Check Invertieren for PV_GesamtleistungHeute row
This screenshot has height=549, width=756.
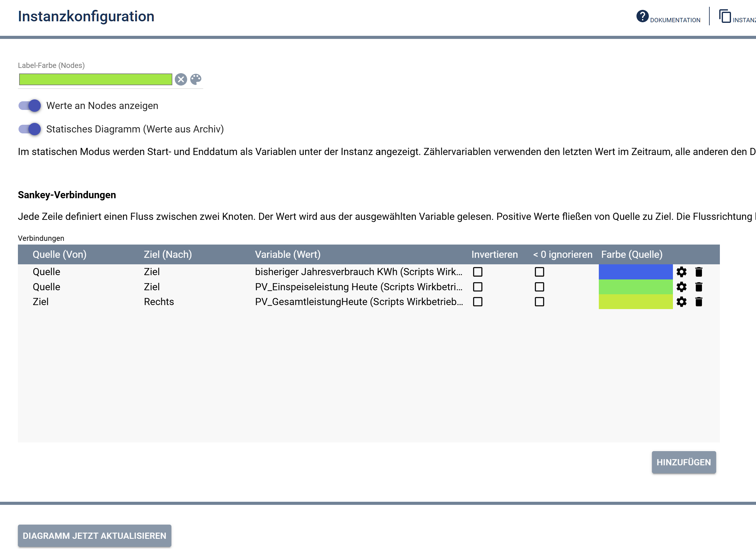pyautogui.click(x=478, y=302)
